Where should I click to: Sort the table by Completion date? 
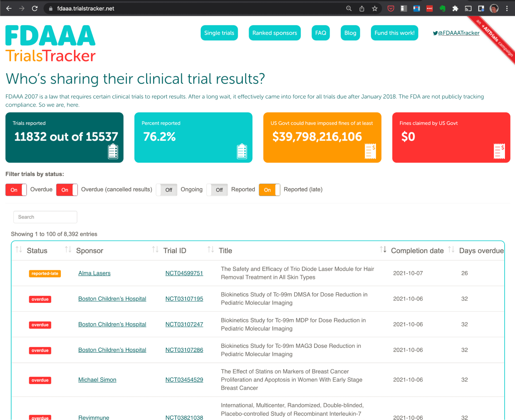417,251
